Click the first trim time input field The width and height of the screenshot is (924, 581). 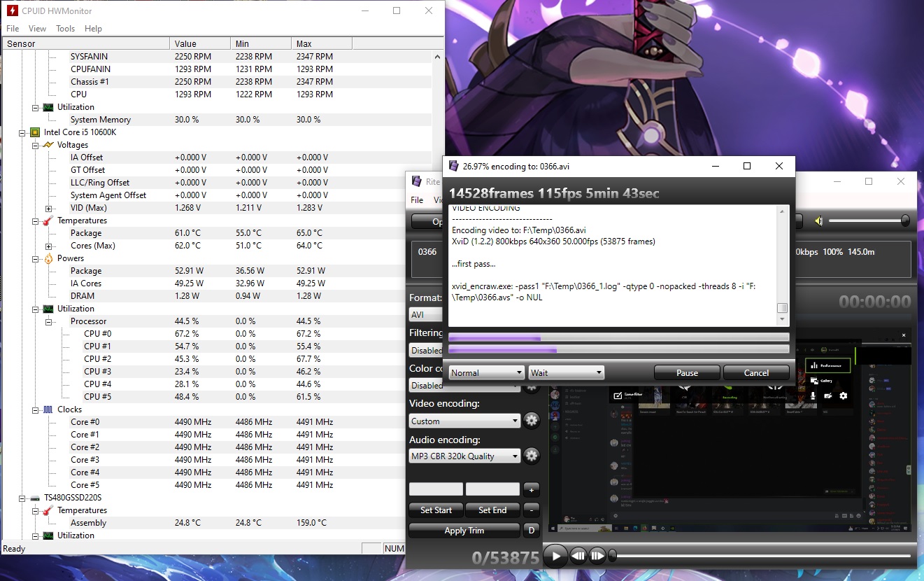(x=436, y=489)
